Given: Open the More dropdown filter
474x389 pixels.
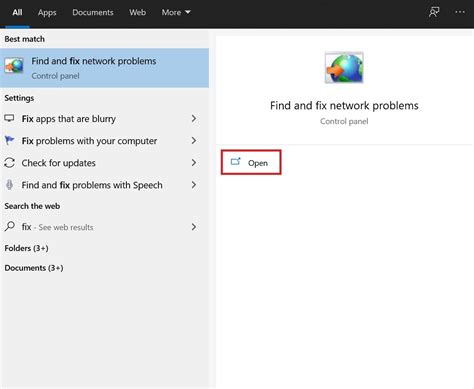Looking at the screenshot, I should (x=176, y=12).
